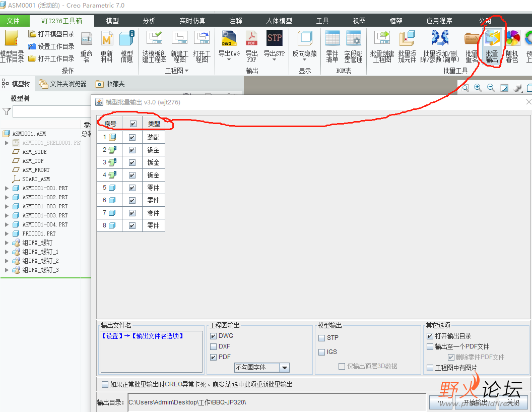Open the 模型目录工作目录 tool
This screenshot has width=532, height=412.
coord(12,46)
